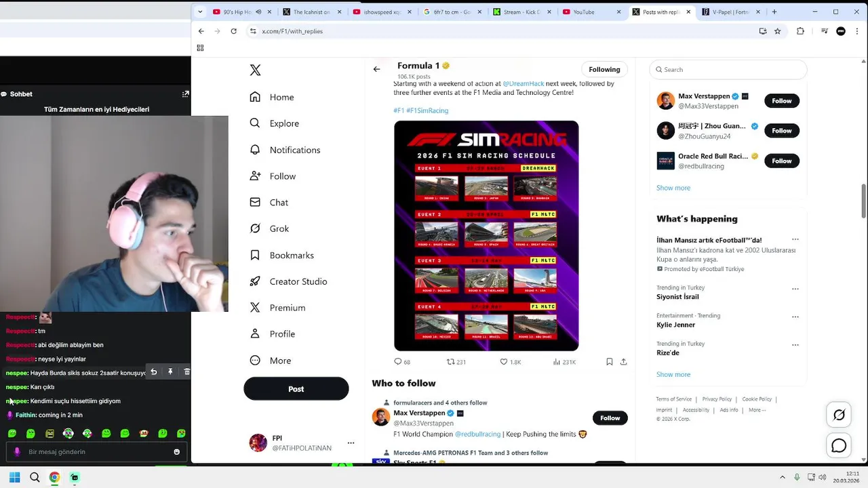Viewport: 868px width, 488px height.
Task: Bookmark this page with the star
Action: click(778, 31)
